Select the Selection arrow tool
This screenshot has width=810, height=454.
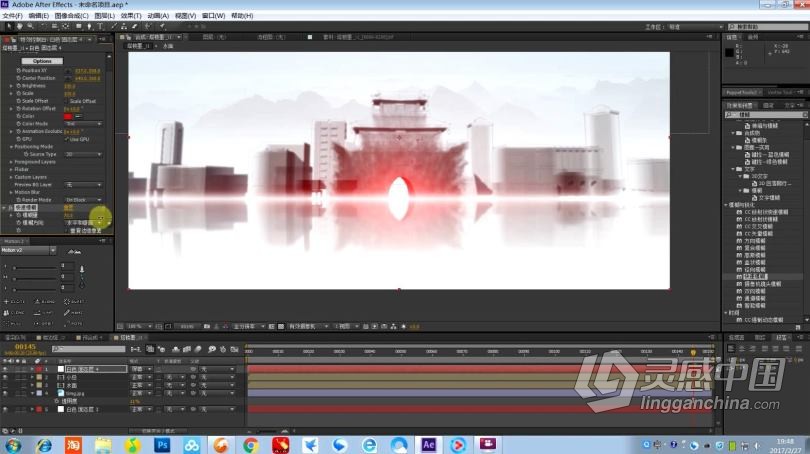(9, 26)
